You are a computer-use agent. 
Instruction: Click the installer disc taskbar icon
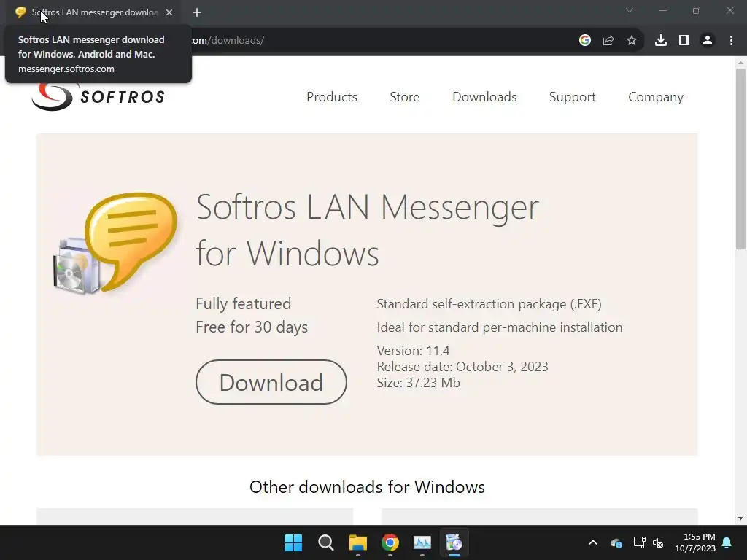454,542
